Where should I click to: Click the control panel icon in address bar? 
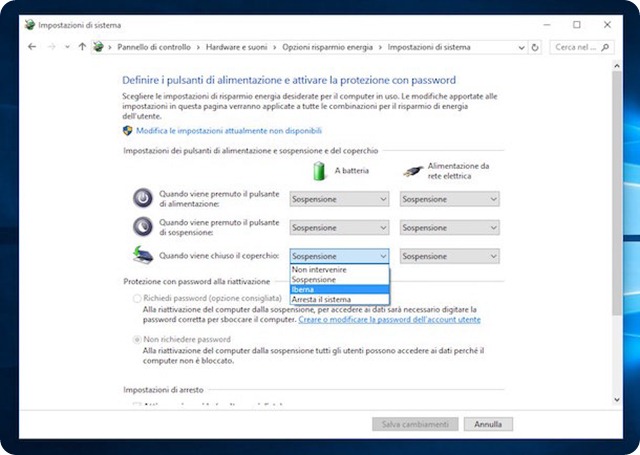coord(98,47)
